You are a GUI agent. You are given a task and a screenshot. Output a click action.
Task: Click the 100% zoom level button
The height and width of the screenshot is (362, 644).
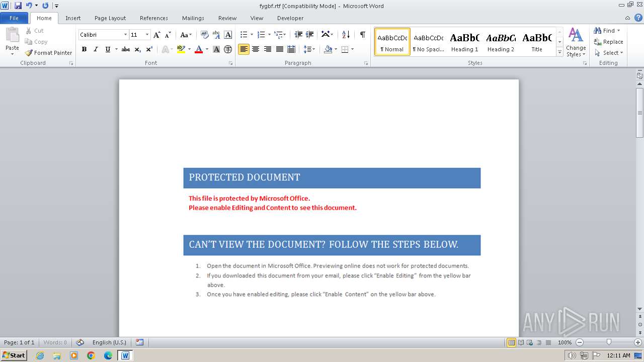point(565,342)
